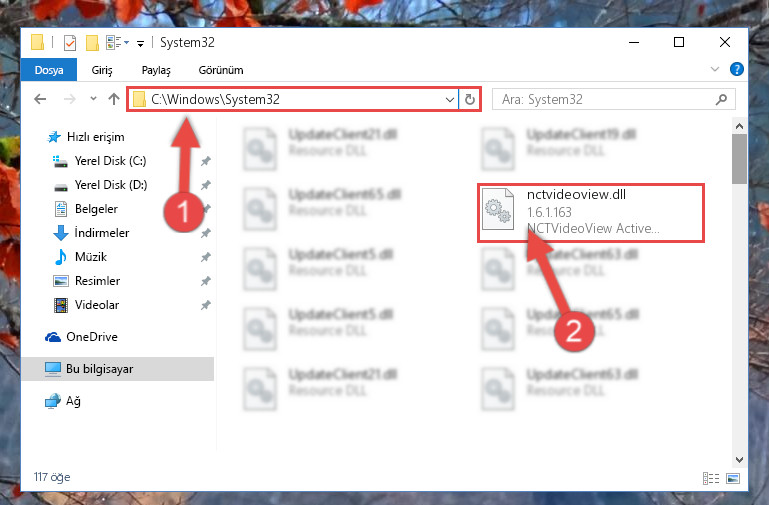Go up one folder level
Image resolution: width=769 pixels, height=505 pixels.
click(x=114, y=100)
